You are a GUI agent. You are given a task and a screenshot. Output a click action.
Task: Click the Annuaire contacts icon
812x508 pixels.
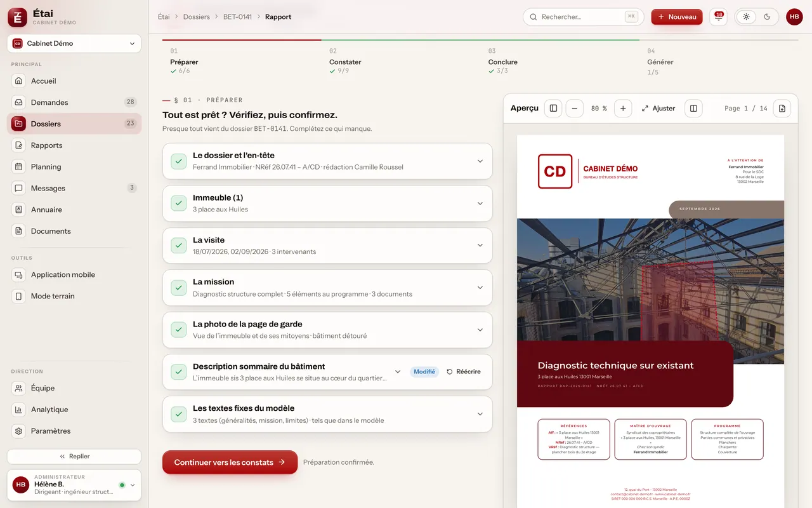click(19, 210)
